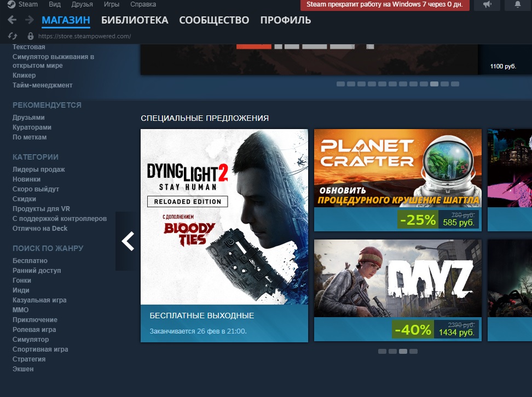Click the -25% discount badge on Planet Crafter

tap(418, 220)
